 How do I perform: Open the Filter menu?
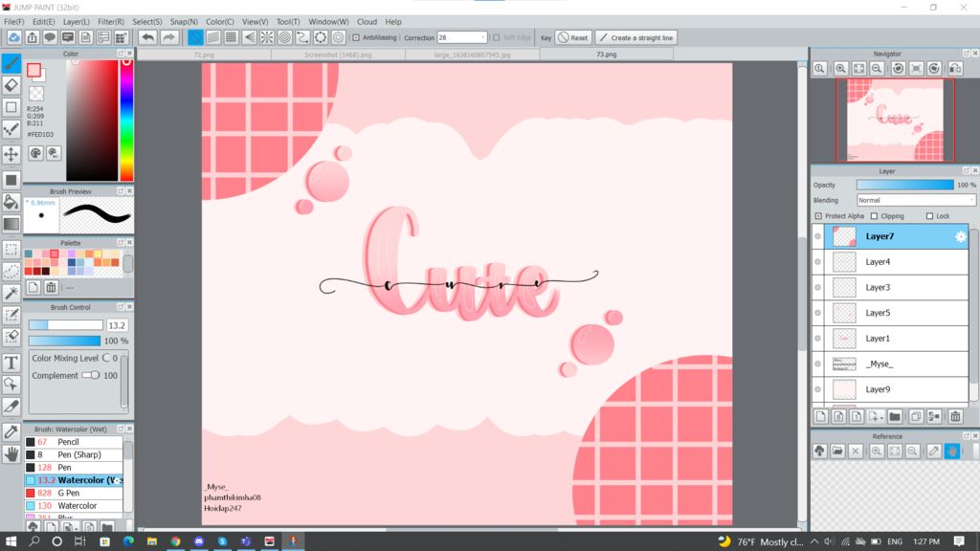(111, 22)
